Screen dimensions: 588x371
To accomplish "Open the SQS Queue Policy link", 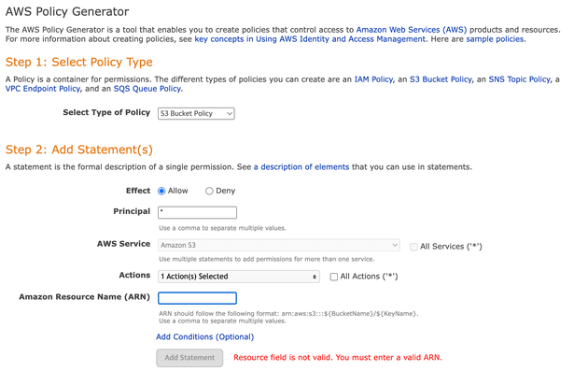I will point(147,89).
